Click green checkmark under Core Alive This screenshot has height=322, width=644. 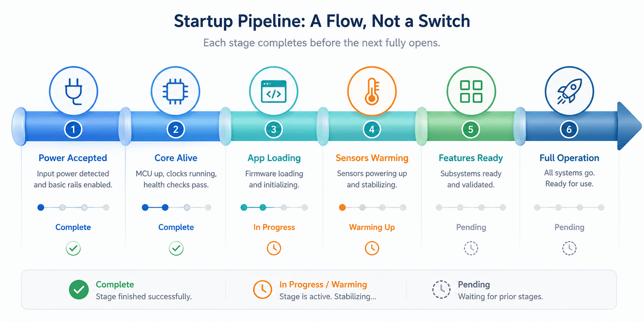[176, 248]
